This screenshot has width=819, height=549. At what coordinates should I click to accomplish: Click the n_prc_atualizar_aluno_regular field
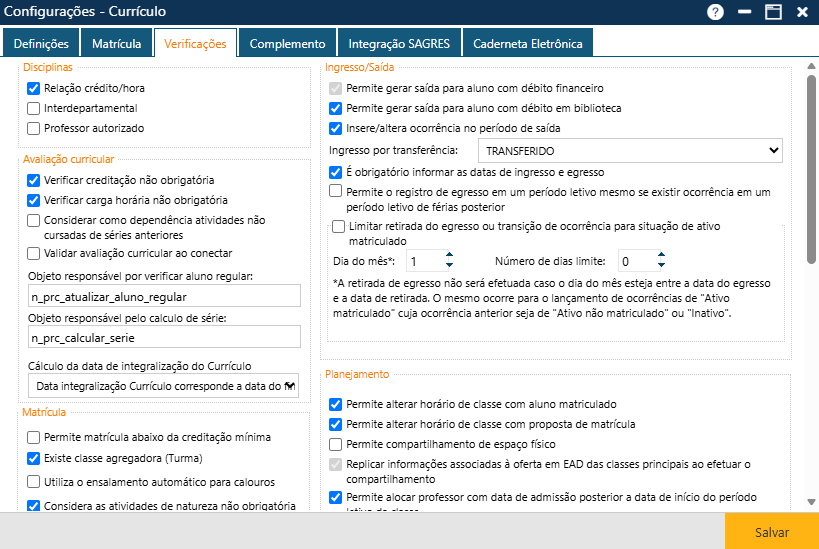[164, 296]
